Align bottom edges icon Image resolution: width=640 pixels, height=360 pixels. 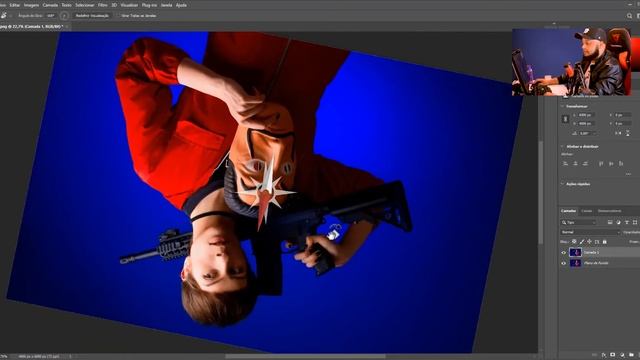[x=621, y=164]
